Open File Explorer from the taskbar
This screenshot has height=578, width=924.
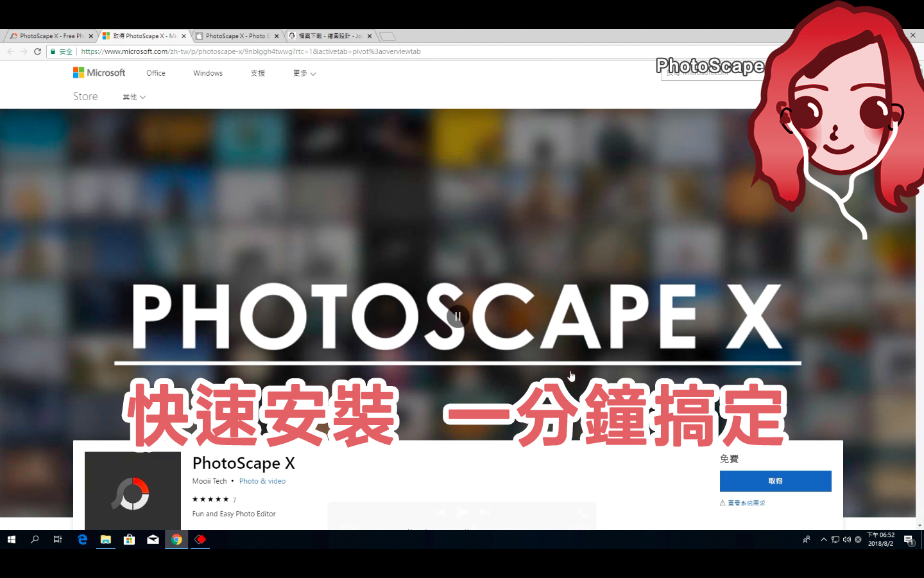tap(106, 539)
